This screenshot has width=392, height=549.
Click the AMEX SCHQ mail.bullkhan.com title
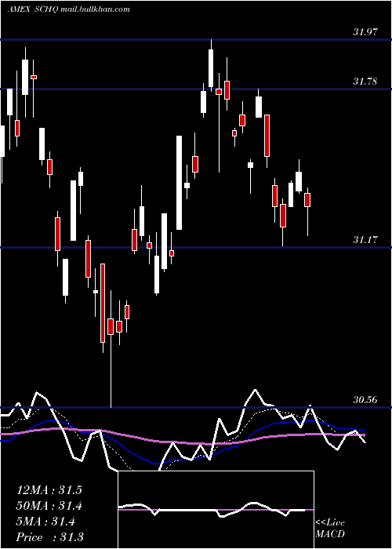click(x=69, y=9)
